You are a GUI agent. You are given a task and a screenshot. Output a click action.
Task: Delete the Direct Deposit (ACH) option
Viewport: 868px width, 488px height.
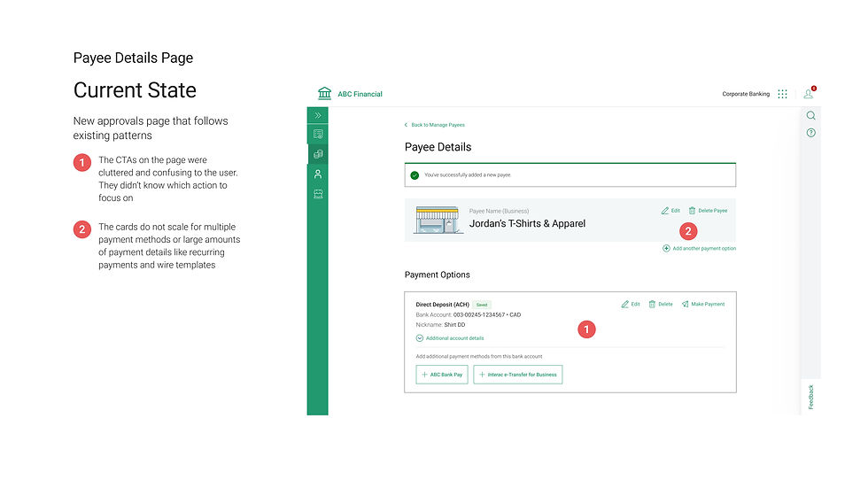click(x=661, y=305)
